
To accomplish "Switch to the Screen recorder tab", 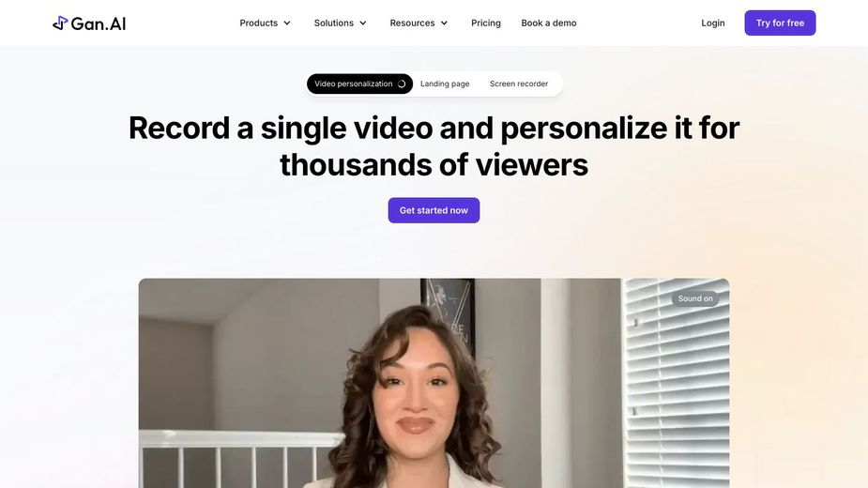I will pos(519,84).
